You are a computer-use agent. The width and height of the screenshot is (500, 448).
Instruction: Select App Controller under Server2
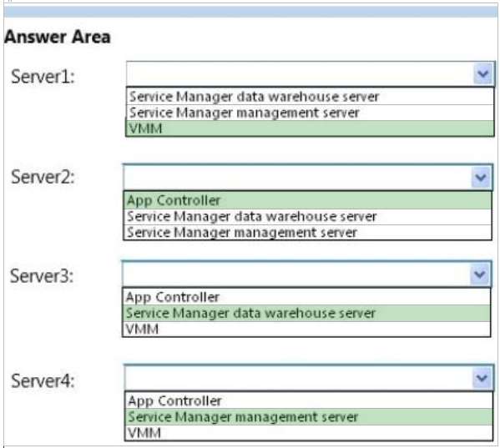(x=307, y=200)
